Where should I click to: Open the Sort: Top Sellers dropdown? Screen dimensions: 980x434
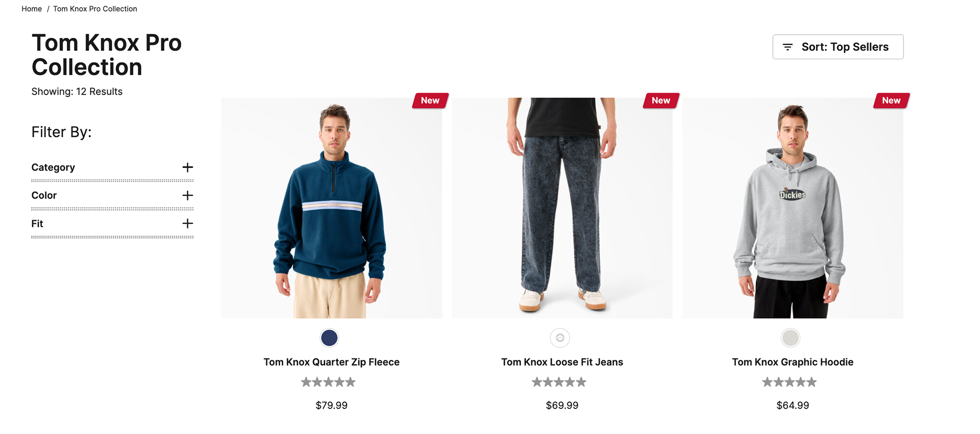838,47
